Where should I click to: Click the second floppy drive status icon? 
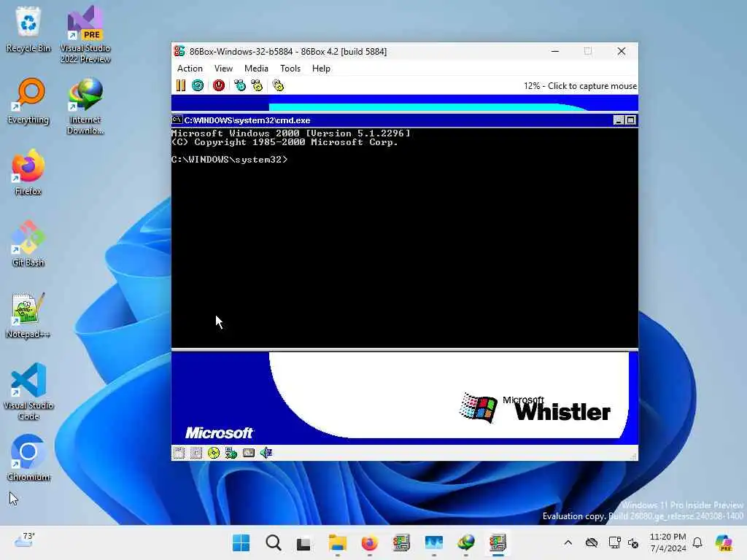click(x=196, y=453)
